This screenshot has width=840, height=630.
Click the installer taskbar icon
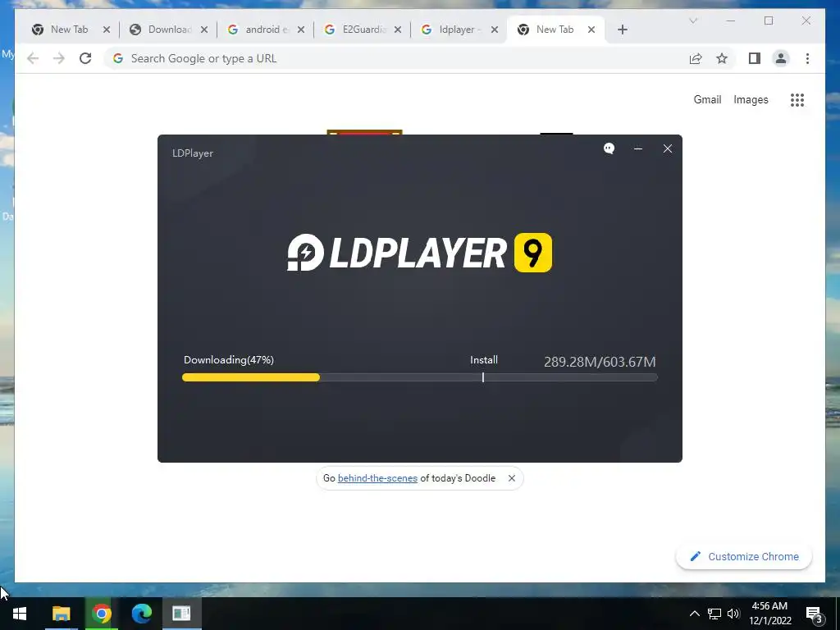(x=181, y=614)
